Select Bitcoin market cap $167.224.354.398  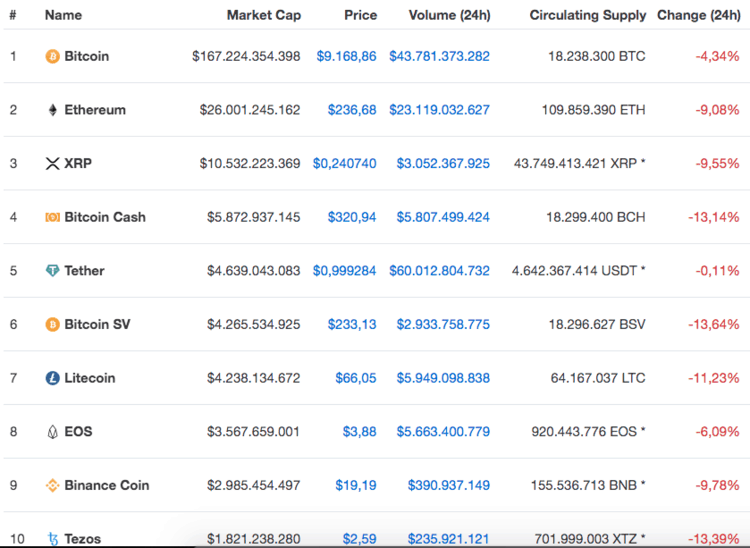click(x=246, y=56)
